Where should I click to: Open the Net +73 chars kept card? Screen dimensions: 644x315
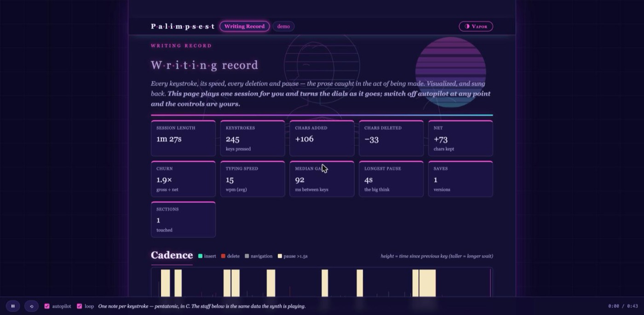pyautogui.click(x=460, y=138)
